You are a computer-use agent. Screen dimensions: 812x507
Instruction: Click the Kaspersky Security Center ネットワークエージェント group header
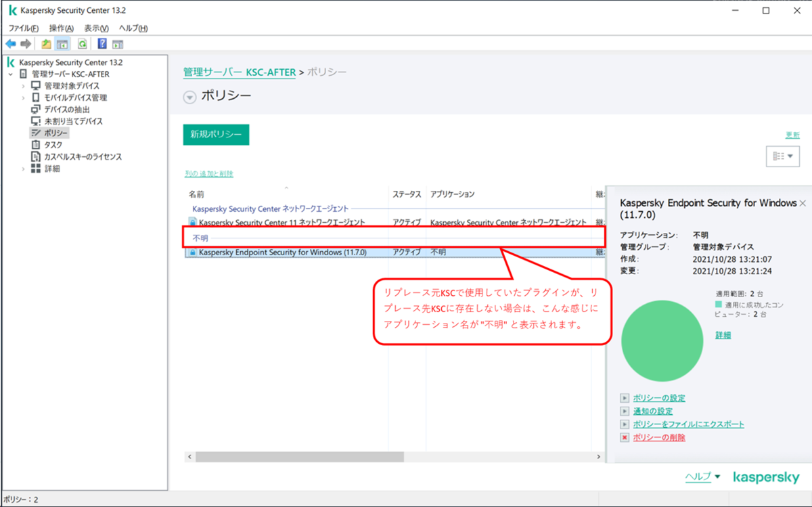(x=270, y=209)
